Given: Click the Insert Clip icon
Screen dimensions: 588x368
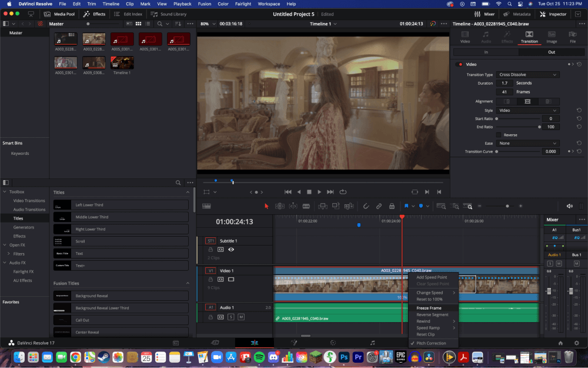Looking at the screenshot, I should coord(322,206).
